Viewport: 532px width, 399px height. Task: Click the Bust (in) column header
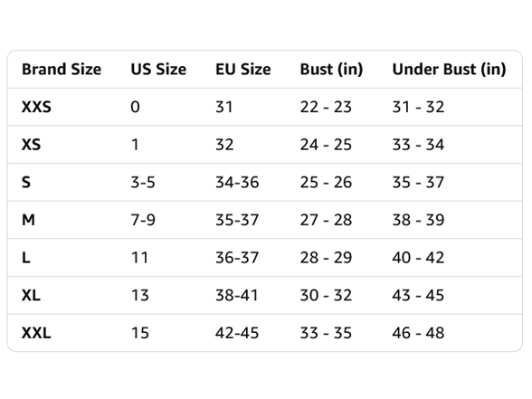pyautogui.click(x=331, y=69)
